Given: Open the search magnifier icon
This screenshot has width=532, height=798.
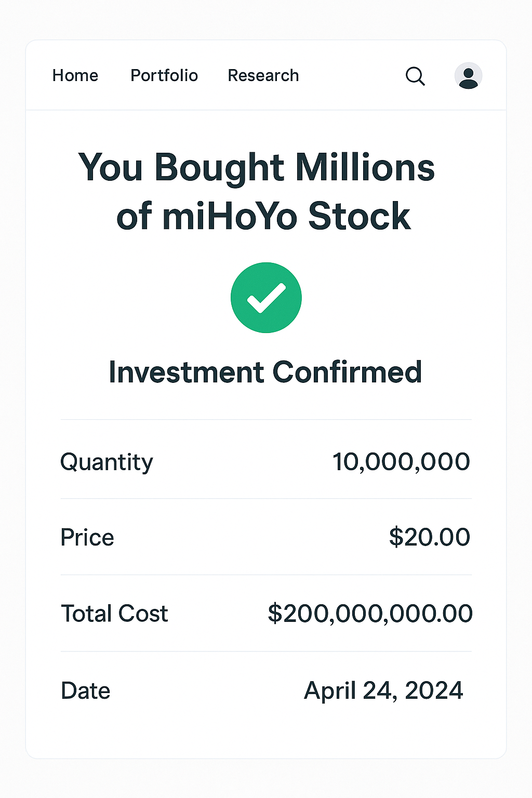Looking at the screenshot, I should pyautogui.click(x=415, y=76).
